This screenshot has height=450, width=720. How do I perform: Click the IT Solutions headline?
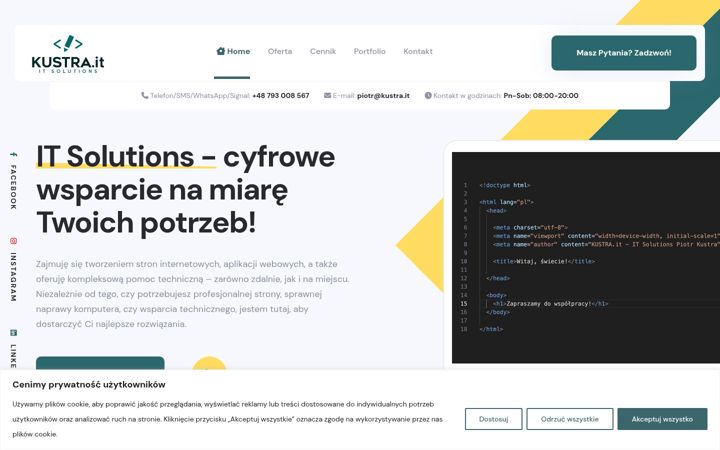(186, 190)
